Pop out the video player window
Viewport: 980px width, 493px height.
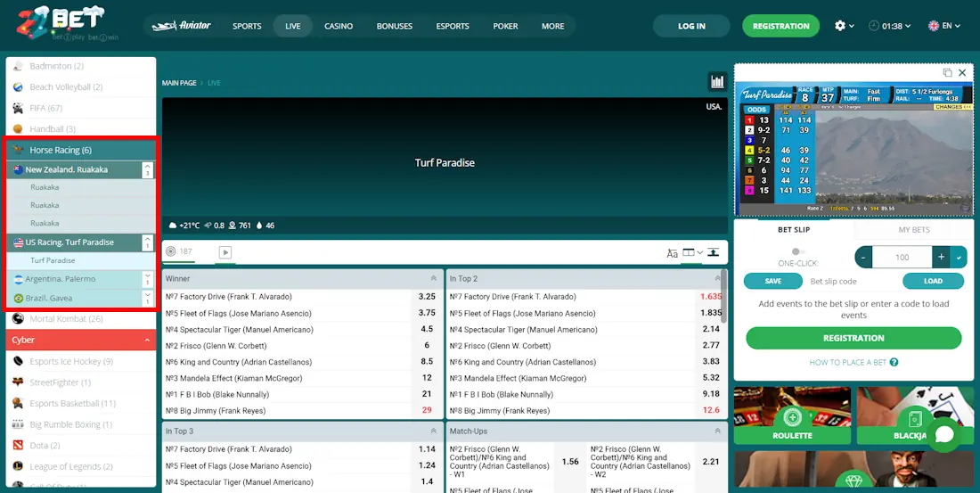click(947, 72)
